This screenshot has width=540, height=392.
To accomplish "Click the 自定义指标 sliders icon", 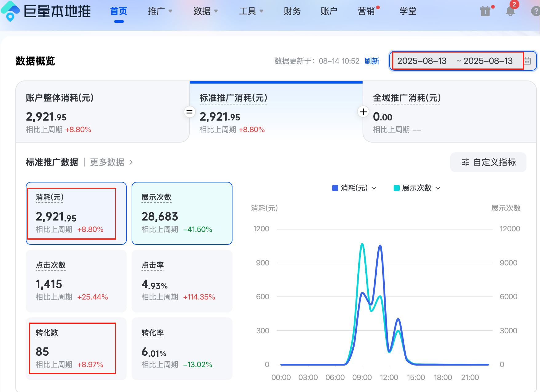I will coord(466,162).
